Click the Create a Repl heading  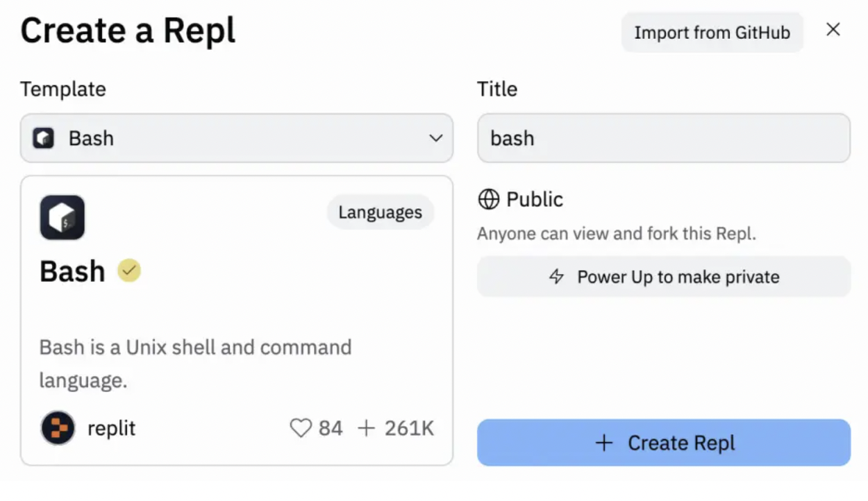[x=128, y=31]
